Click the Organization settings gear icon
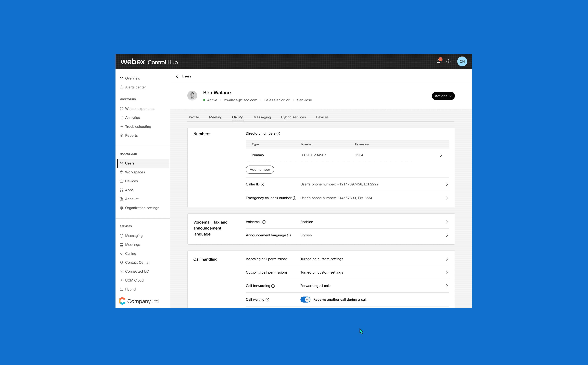588x365 pixels. (122, 208)
